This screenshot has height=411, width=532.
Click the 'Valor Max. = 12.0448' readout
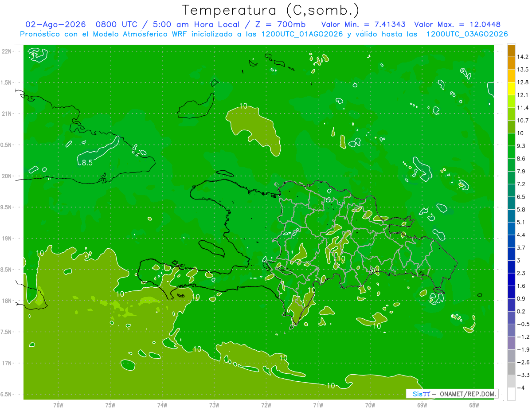click(x=458, y=24)
